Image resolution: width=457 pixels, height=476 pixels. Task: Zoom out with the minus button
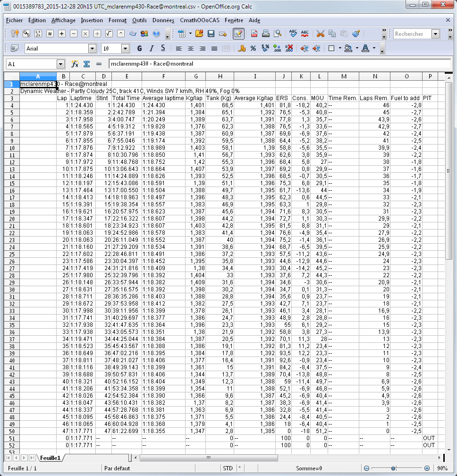366,468
